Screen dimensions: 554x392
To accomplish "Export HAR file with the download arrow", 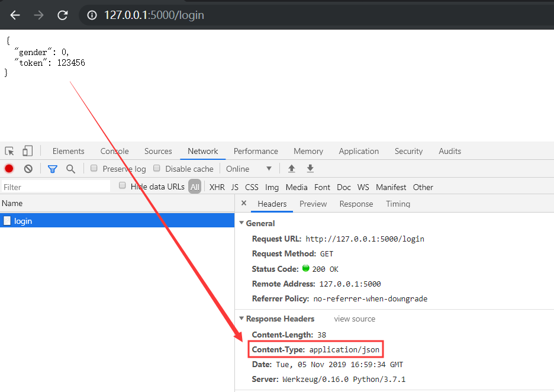I will [x=310, y=169].
